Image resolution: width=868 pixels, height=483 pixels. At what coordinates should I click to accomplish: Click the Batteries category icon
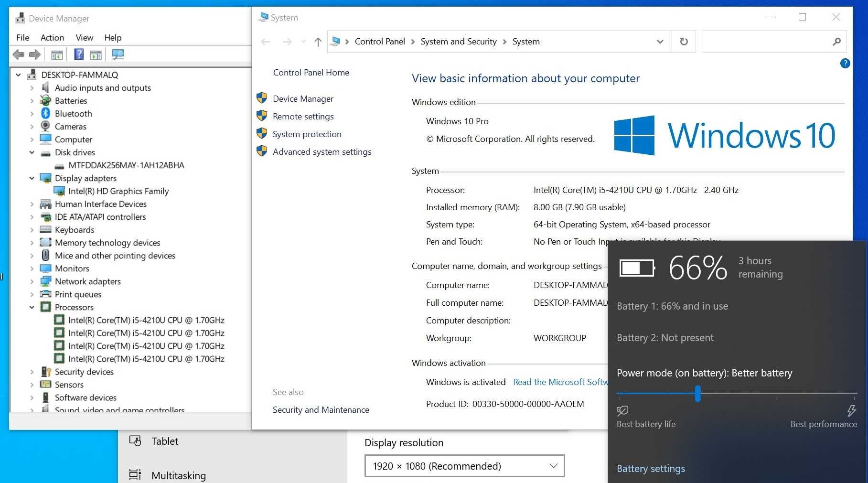click(x=45, y=100)
